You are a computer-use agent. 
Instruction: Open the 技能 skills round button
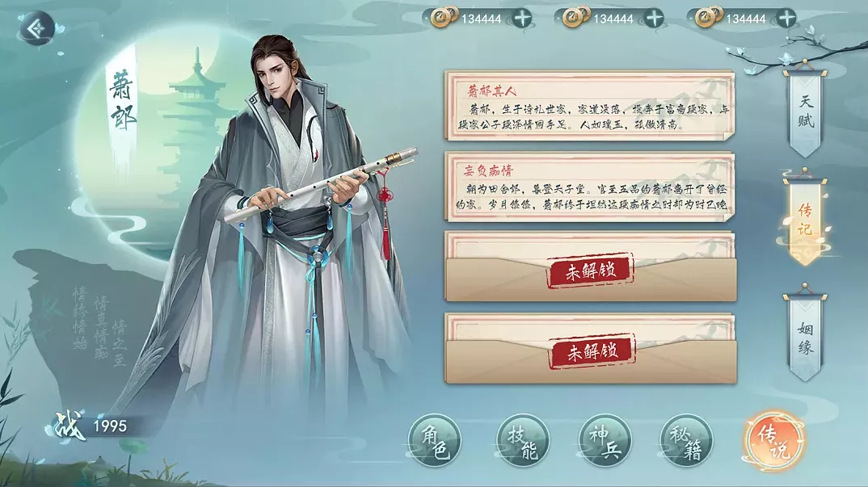[x=523, y=441]
